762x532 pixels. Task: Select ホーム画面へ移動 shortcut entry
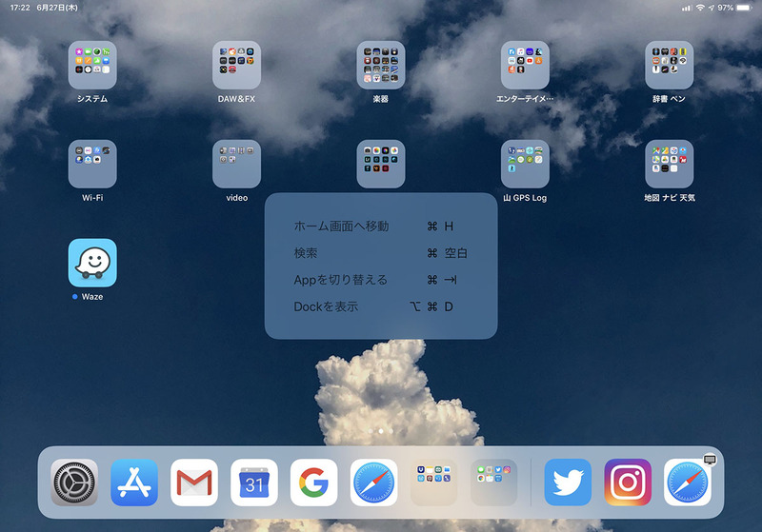tap(380, 227)
